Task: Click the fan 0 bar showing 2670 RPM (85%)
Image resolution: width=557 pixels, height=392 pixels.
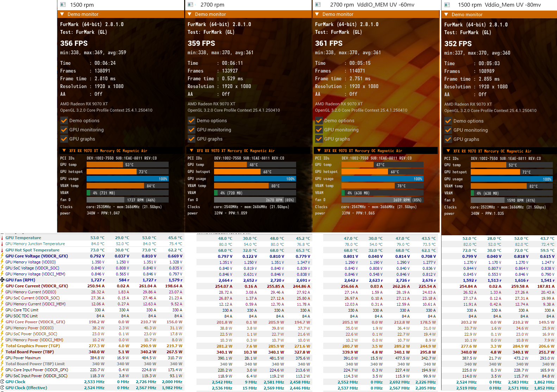Action: pyautogui.click(x=255, y=200)
